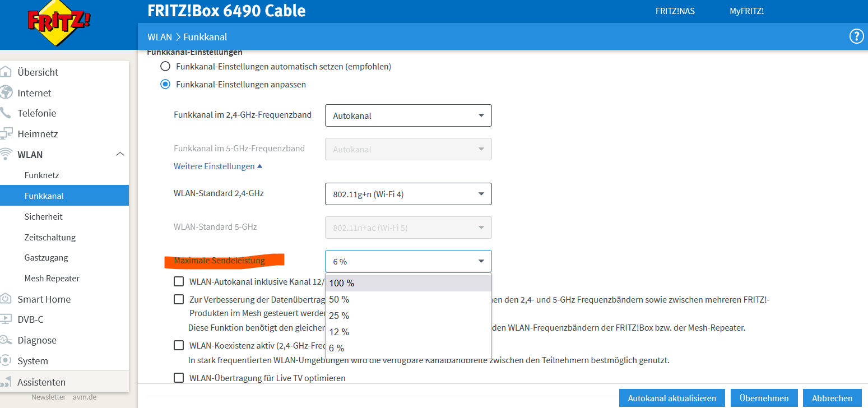The width and height of the screenshot is (868, 408).
Task: Collapse Weitere Einstellungen section
Action: pos(218,166)
